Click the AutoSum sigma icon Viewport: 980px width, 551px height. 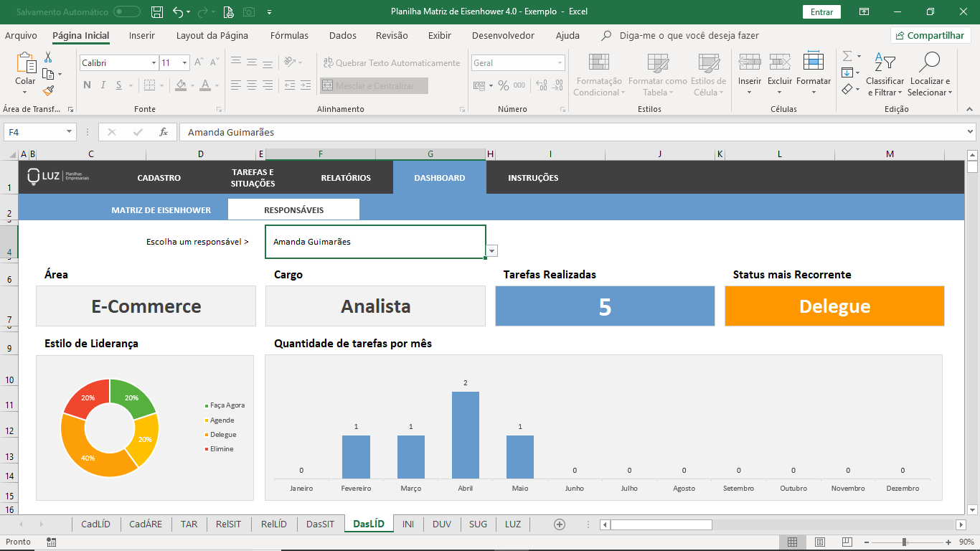[847, 56]
